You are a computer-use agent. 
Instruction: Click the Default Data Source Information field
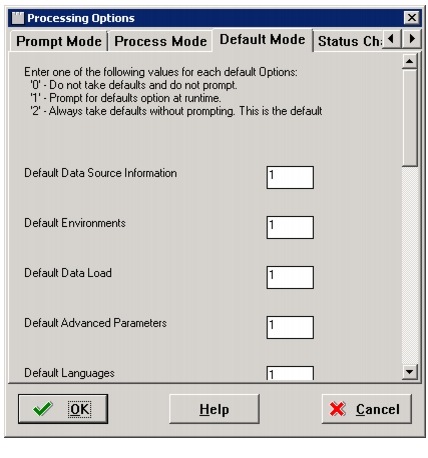[290, 177]
